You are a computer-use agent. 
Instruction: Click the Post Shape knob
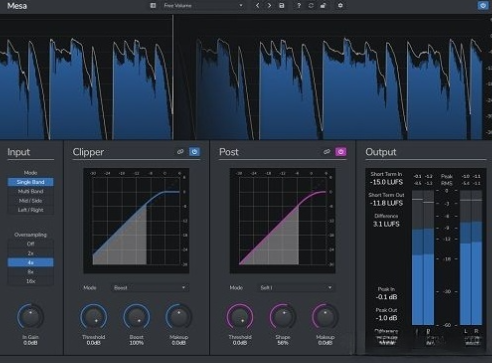283,316
